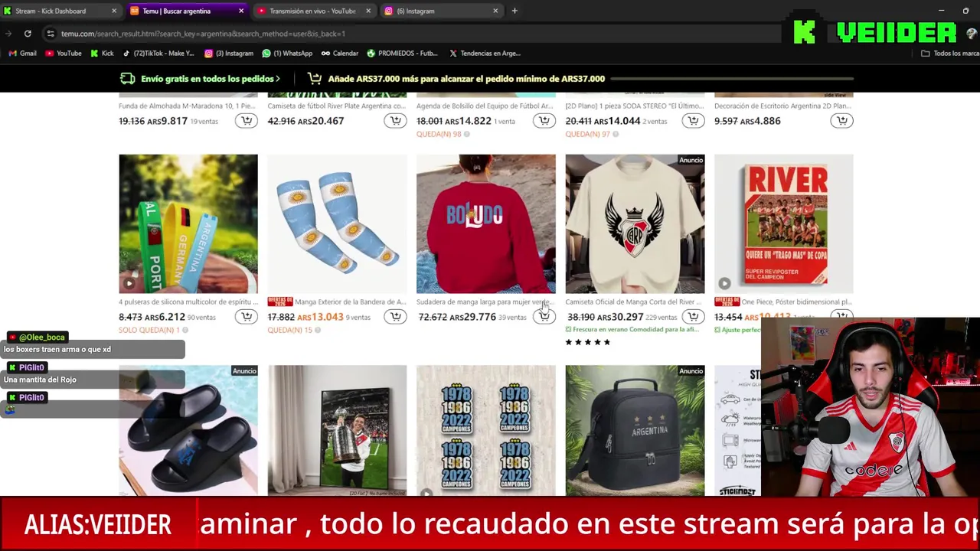
Task: Open Calendar bookmark
Action: click(340, 54)
